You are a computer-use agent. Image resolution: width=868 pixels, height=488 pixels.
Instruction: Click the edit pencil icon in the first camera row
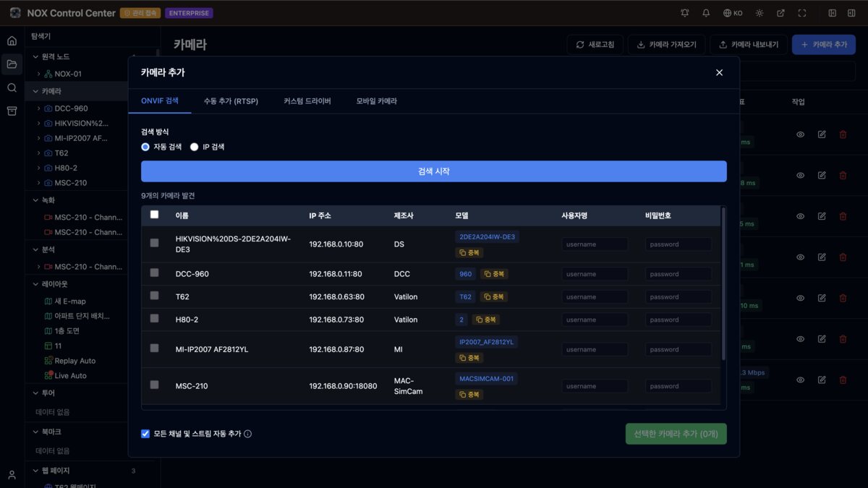click(x=822, y=134)
